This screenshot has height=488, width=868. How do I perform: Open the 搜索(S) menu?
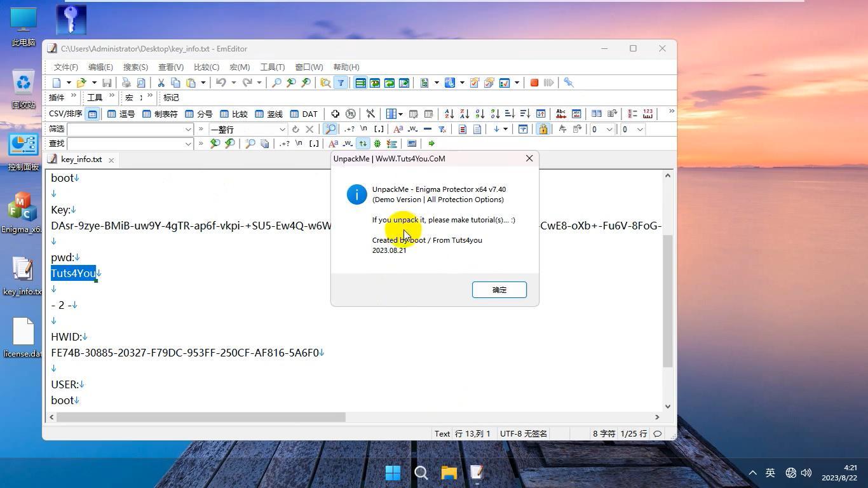pos(135,67)
